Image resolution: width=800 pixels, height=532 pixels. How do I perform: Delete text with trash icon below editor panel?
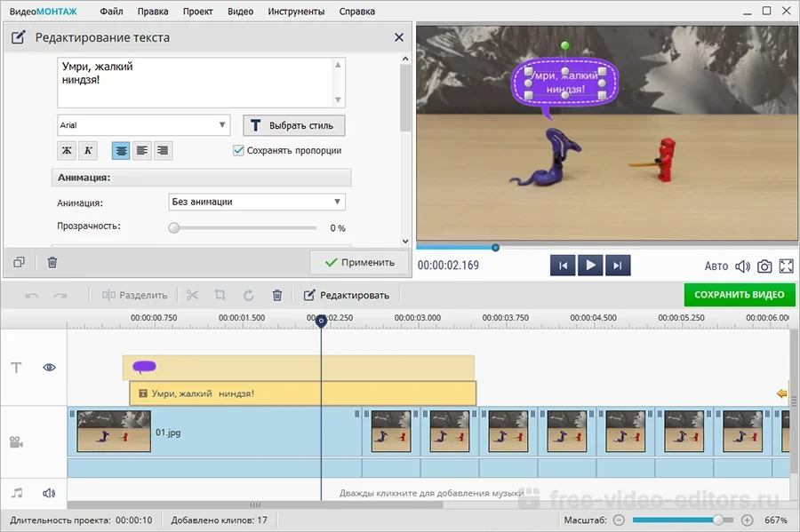[x=52, y=262]
